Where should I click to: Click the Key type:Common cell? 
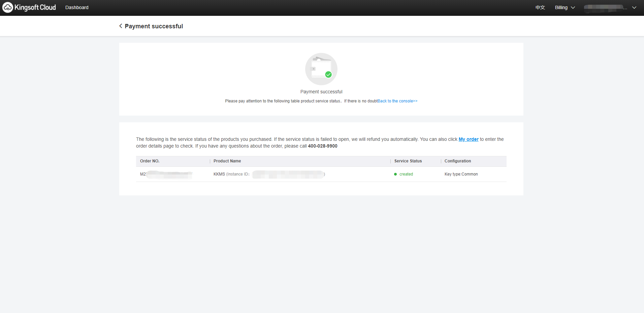click(x=461, y=174)
